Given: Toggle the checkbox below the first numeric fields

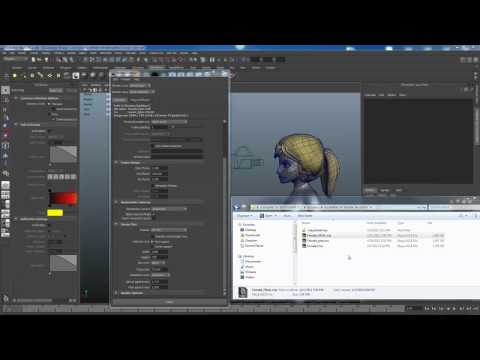Looking at the screenshot, I should pos(153,186).
